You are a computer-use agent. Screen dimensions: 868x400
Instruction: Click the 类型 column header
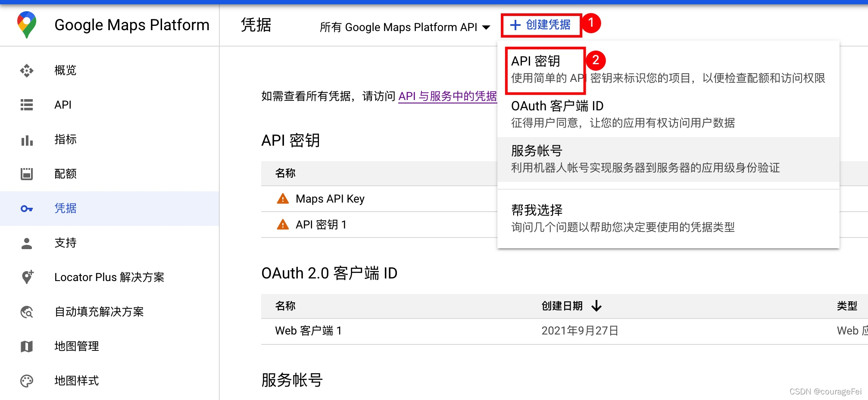pos(847,306)
